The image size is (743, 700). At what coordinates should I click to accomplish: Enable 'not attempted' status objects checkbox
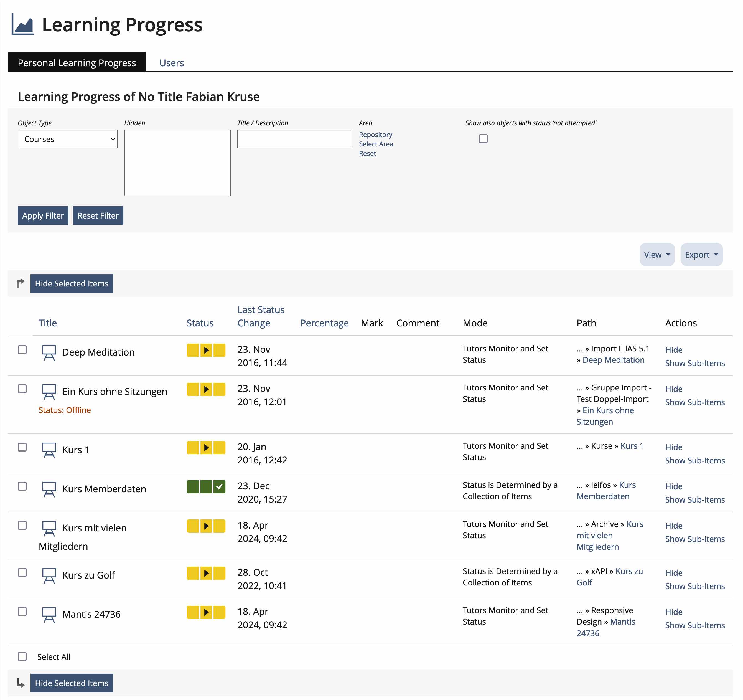coord(483,139)
